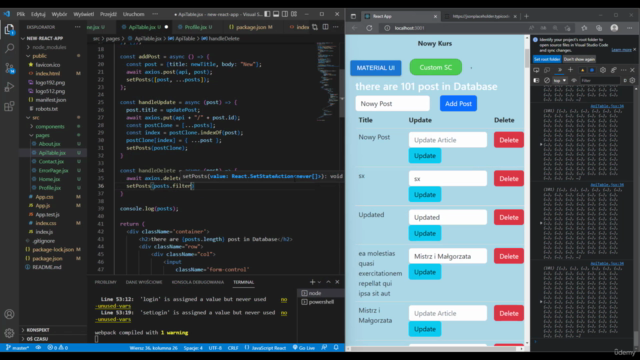Expand the OŚ CZASU section
640x360 pixels.
37,339
